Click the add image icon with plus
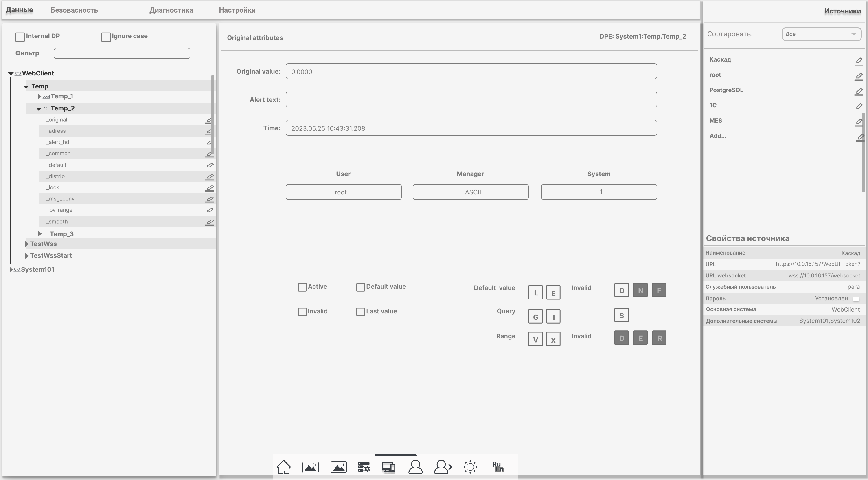The image size is (868, 480). pos(339,467)
